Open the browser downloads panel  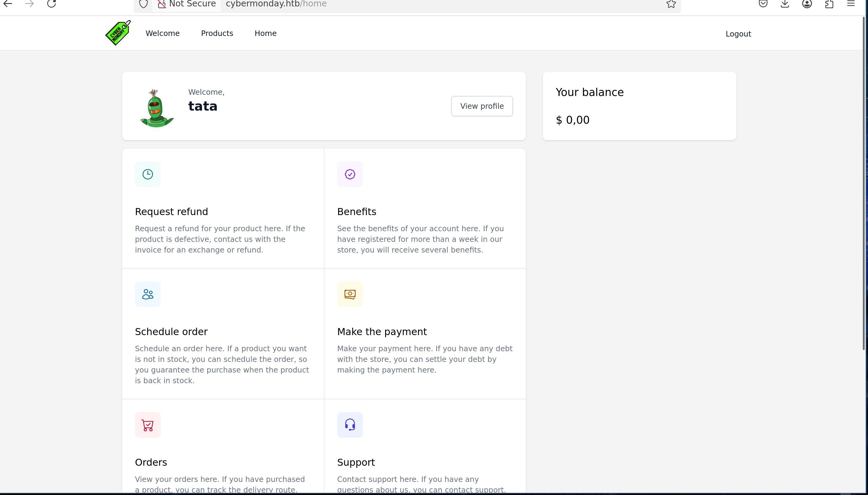785,4
